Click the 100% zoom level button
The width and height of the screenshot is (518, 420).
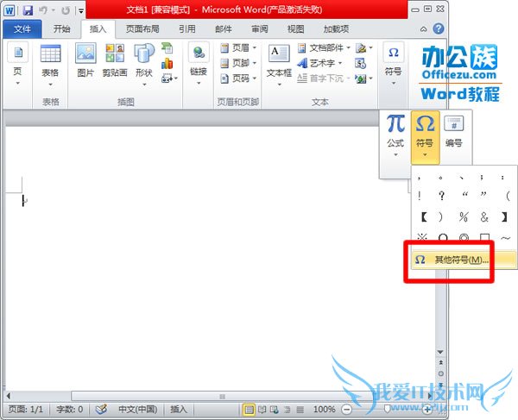[x=324, y=410]
